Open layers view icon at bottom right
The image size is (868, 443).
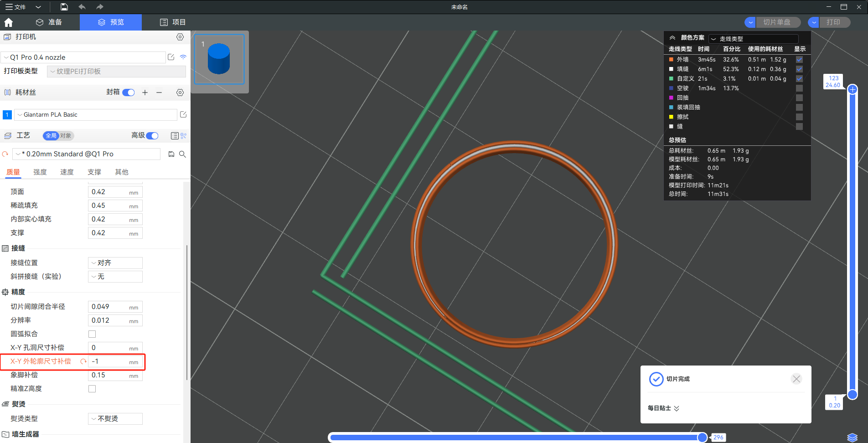852,437
